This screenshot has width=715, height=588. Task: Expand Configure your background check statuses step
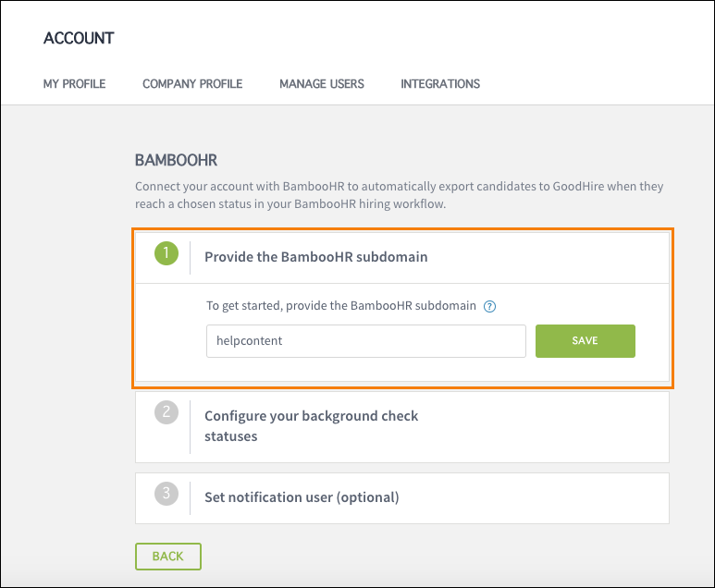point(402,427)
